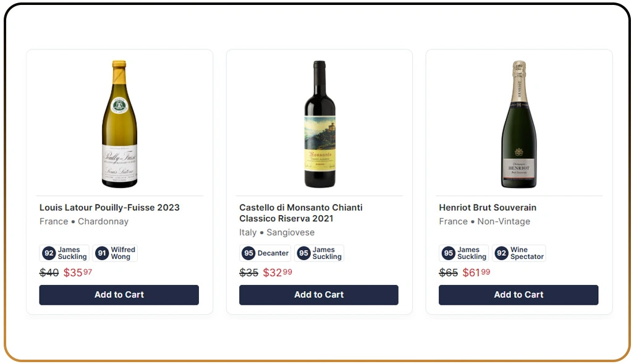Click the circular 95 score icon on the Chianti card
This screenshot has height=364, width=634.
[249, 253]
